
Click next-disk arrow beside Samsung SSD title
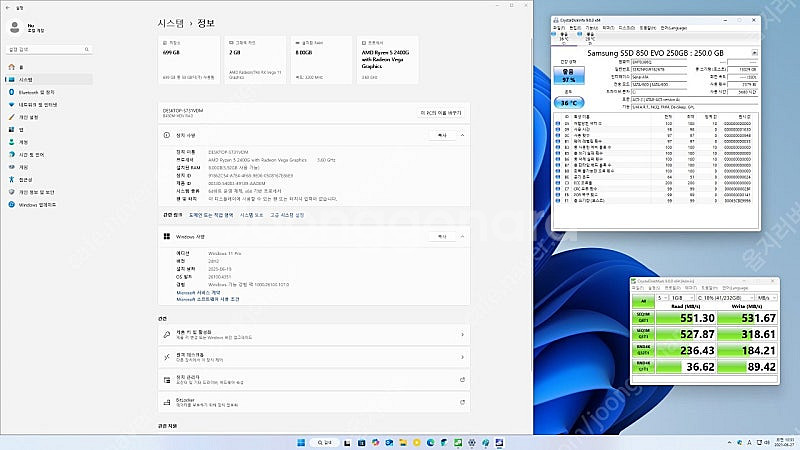click(x=754, y=53)
